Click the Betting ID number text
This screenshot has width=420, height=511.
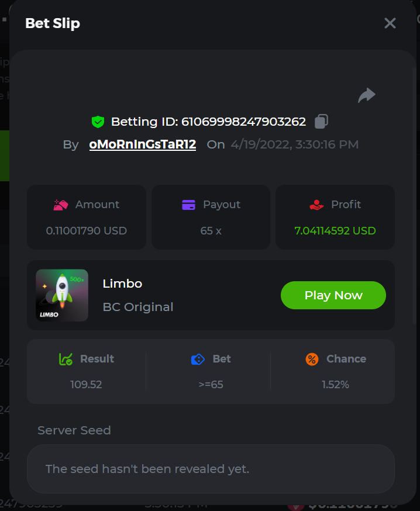[x=243, y=122]
